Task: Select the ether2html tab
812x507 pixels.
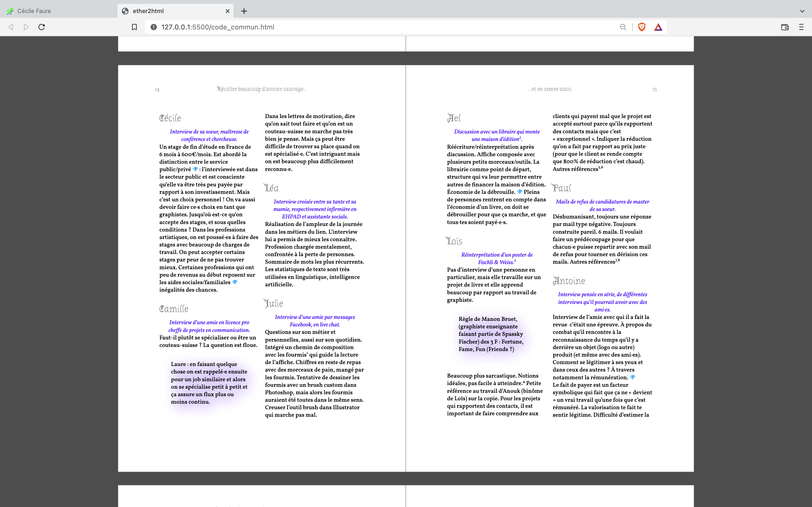Action: coord(148,11)
